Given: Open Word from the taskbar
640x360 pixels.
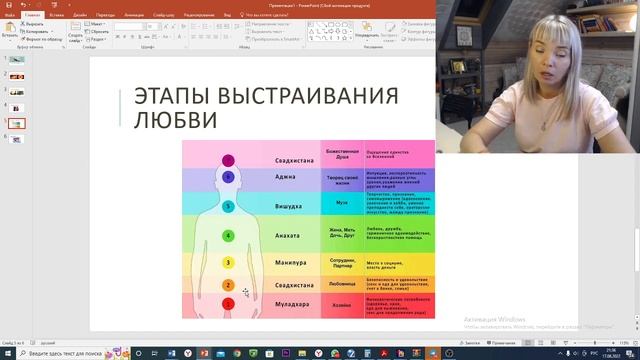Looking at the screenshot, I should point(171,353).
